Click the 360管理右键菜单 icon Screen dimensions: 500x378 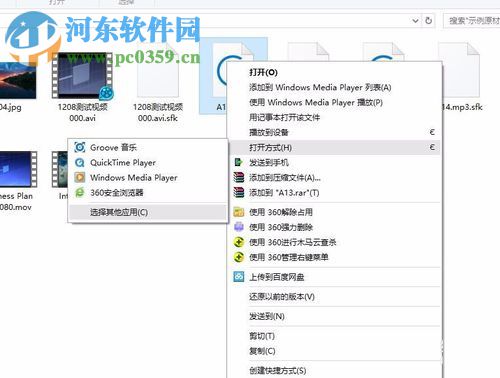coord(238,257)
